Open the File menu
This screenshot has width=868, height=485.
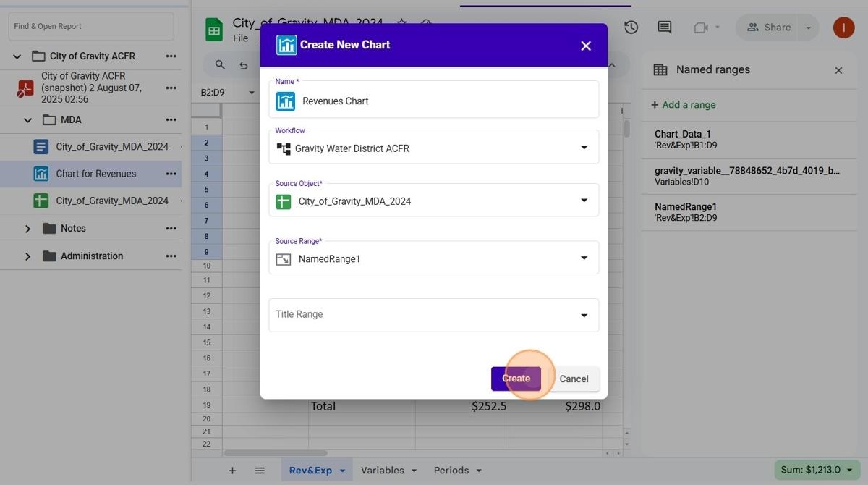pos(241,38)
